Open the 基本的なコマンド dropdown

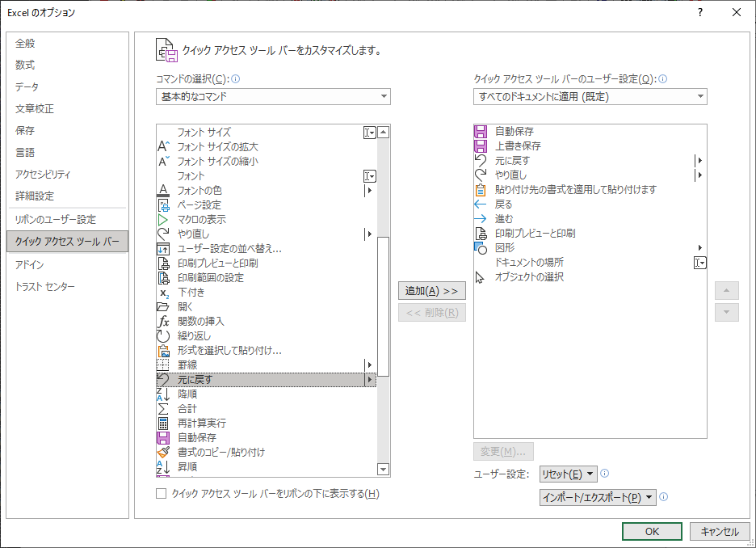coord(273,96)
